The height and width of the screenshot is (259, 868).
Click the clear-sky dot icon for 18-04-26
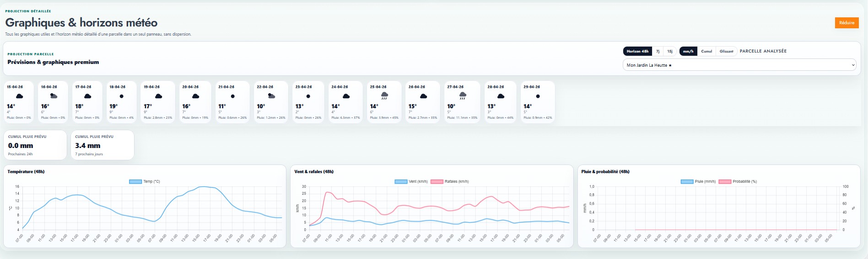pos(121,96)
